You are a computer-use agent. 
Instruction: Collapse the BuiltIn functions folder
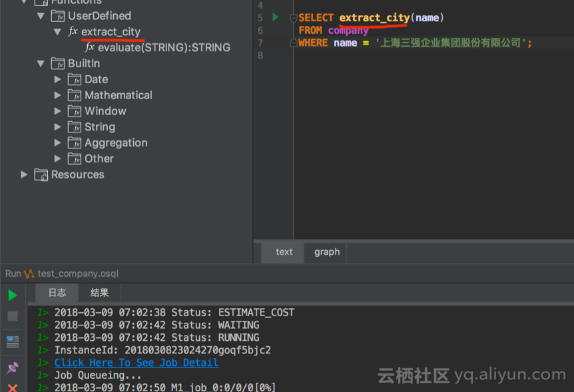(41, 64)
